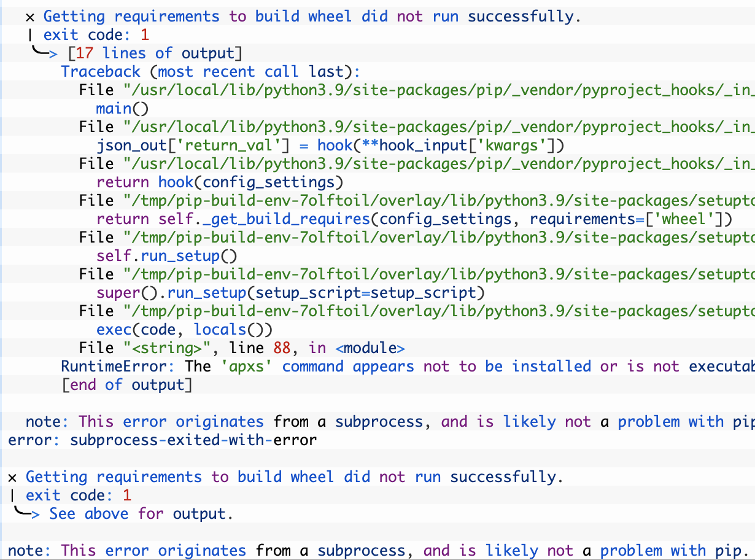Click the [17 lines of output] label
755x560 pixels.
(x=150, y=53)
